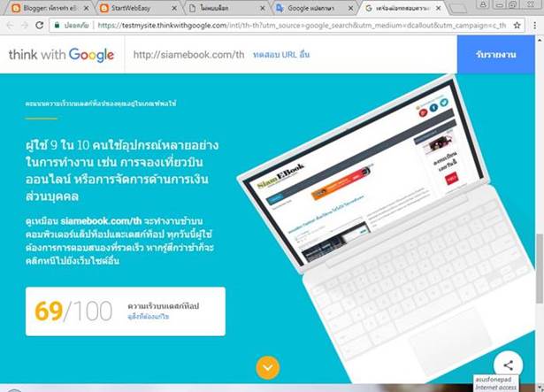Reload the current page

click(39, 26)
